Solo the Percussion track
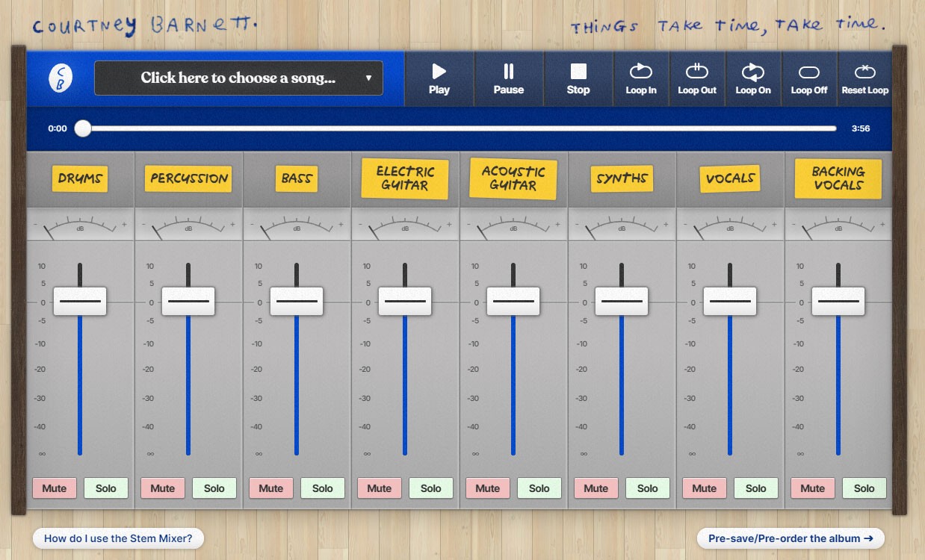This screenshot has height=560, width=925. click(214, 488)
